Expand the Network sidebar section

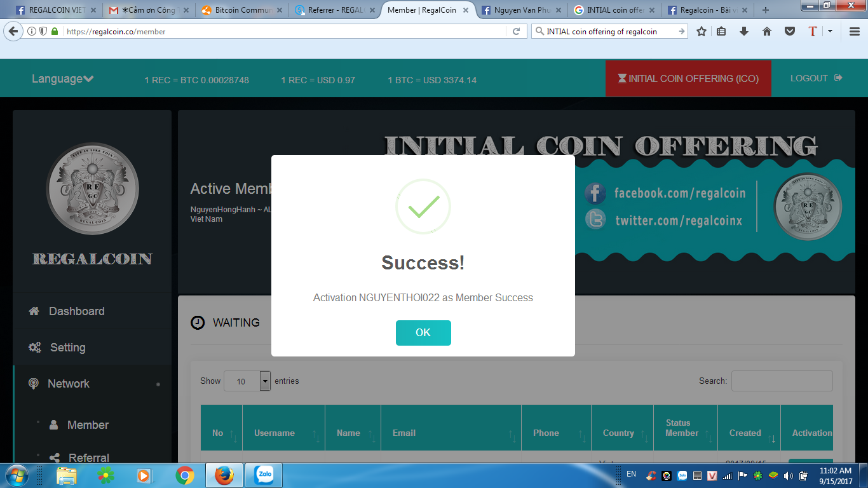pos(92,384)
